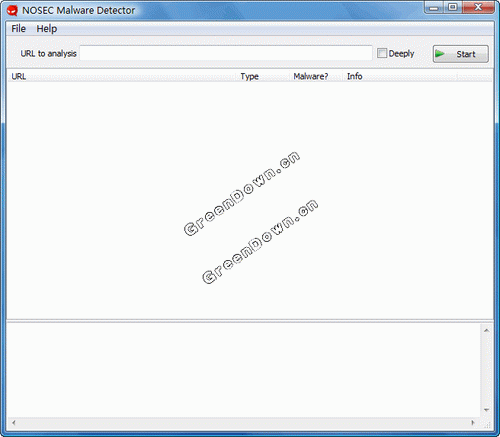The image size is (500, 437).
Task: Click the log panel's scroll down arrow
Action: click(x=487, y=410)
